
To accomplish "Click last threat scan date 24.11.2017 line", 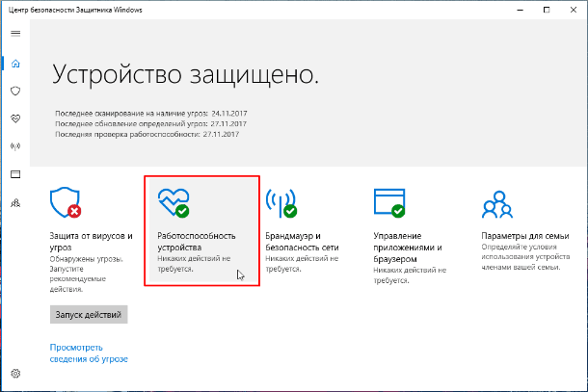I will (151, 114).
